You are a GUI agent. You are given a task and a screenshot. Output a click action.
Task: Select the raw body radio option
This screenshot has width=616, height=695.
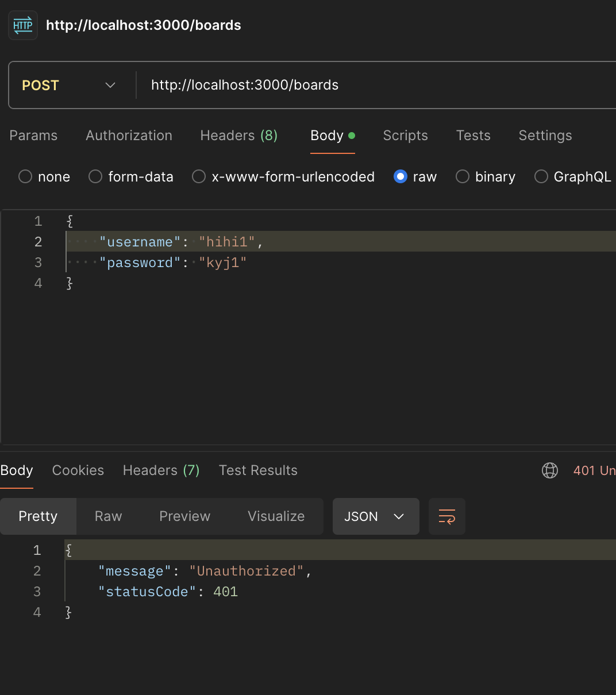tap(401, 176)
